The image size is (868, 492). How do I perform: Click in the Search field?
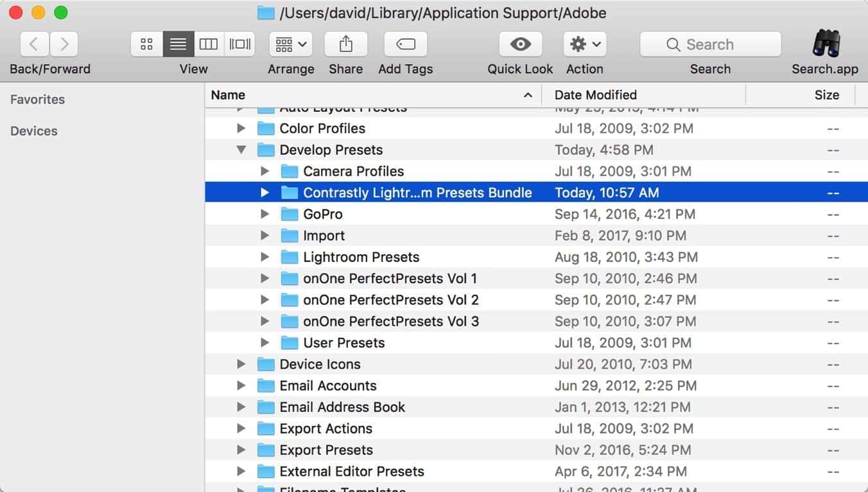[710, 44]
